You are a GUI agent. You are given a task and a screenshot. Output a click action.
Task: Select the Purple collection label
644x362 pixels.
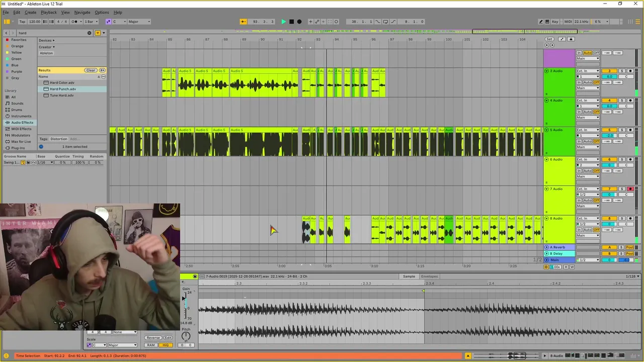(17, 71)
